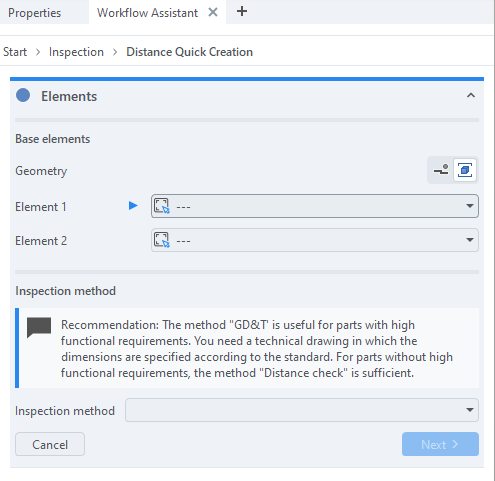Viewport: 495px width, 481px height.
Task: Click the blue arrow beside Element 1
Action: click(x=133, y=206)
